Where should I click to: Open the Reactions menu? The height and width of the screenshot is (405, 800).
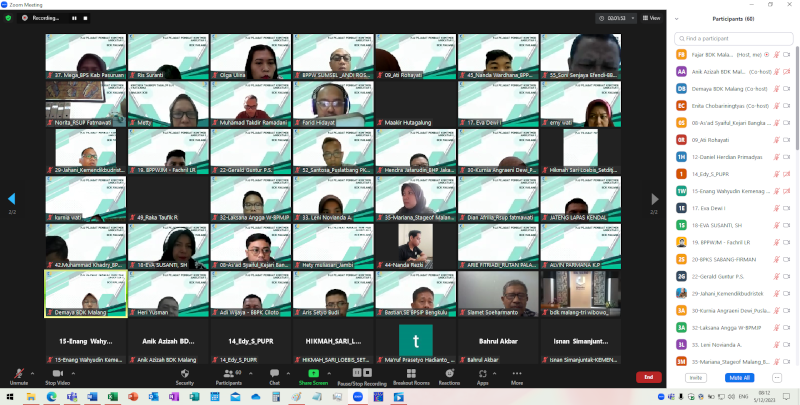(449, 374)
